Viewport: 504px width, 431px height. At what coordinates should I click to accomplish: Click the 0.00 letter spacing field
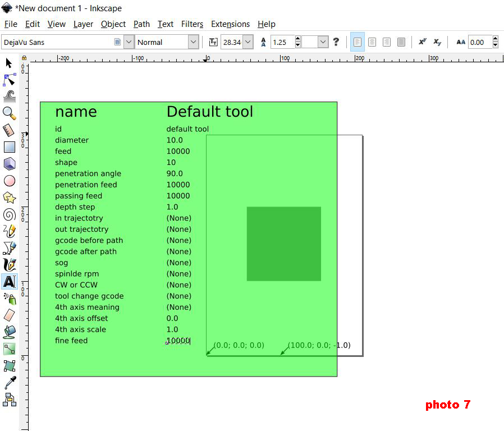tap(480, 42)
